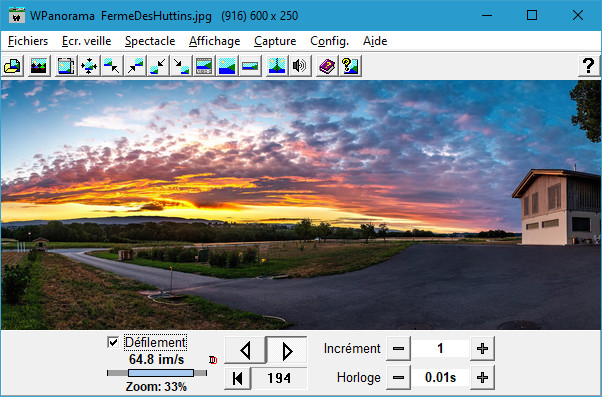This screenshot has width=602, height=397.
Task: Click the 64.8 im/s speed readout
Action: (157, 359)
